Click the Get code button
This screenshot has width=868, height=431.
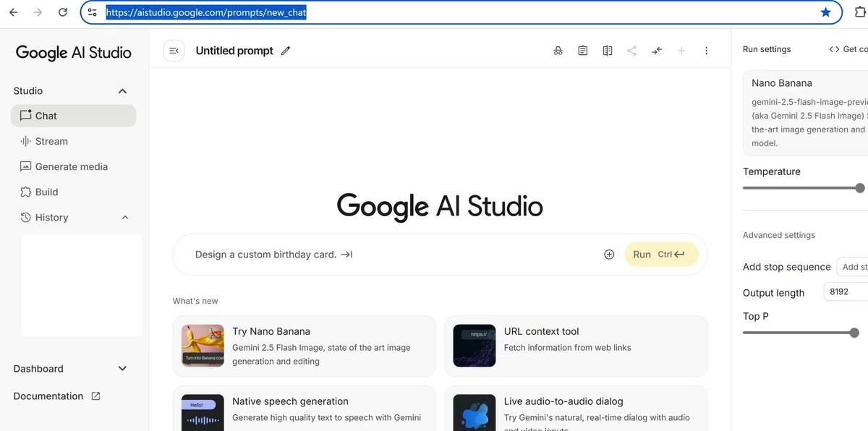(x=848, y=49)
